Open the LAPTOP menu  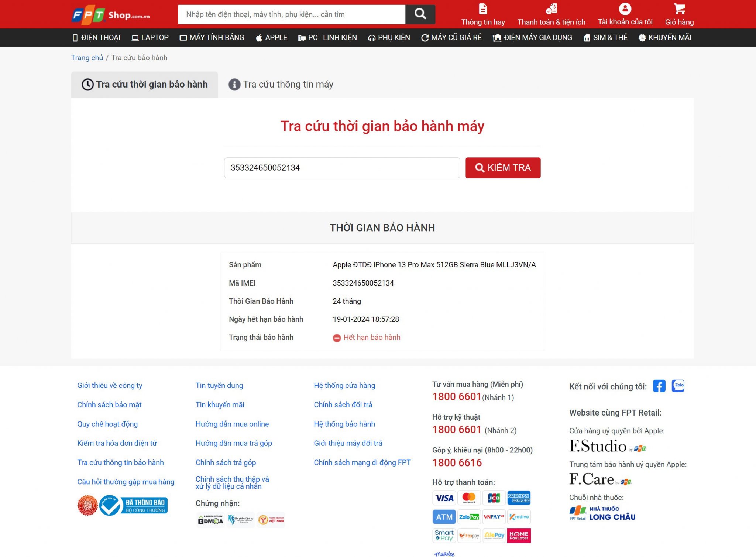pos(150,38)
